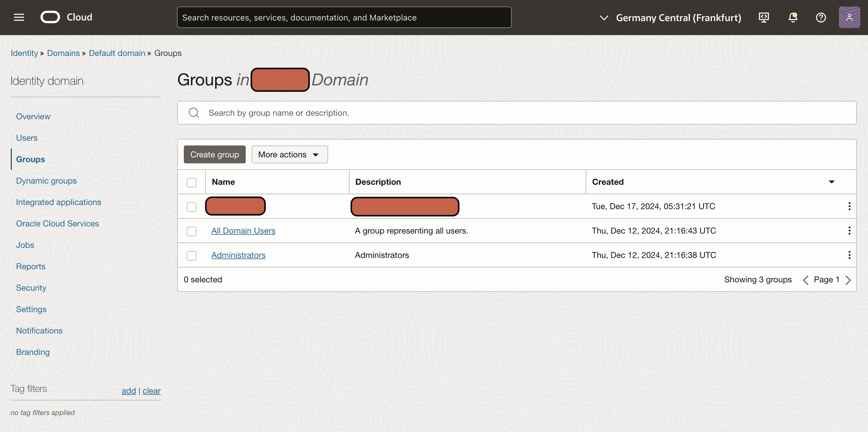
Task: Open actions menu for Administrators row
Action: pos(849,255)
